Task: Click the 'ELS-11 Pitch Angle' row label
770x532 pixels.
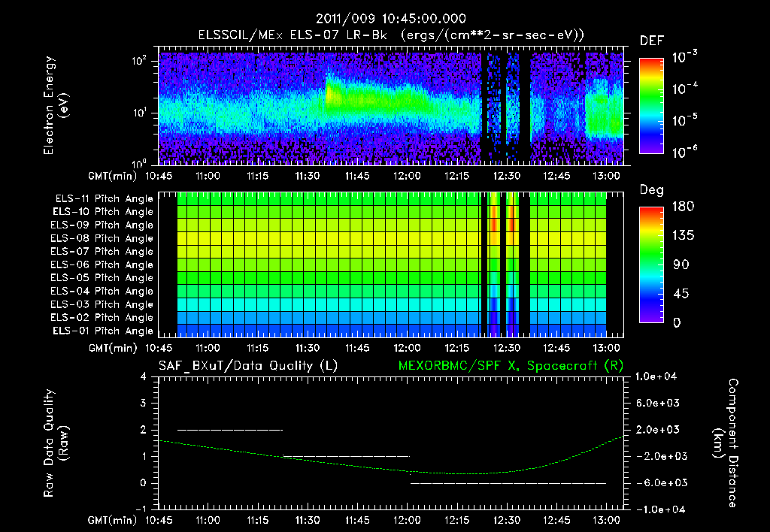Action: pyautogui.click(x=104, y=199)
